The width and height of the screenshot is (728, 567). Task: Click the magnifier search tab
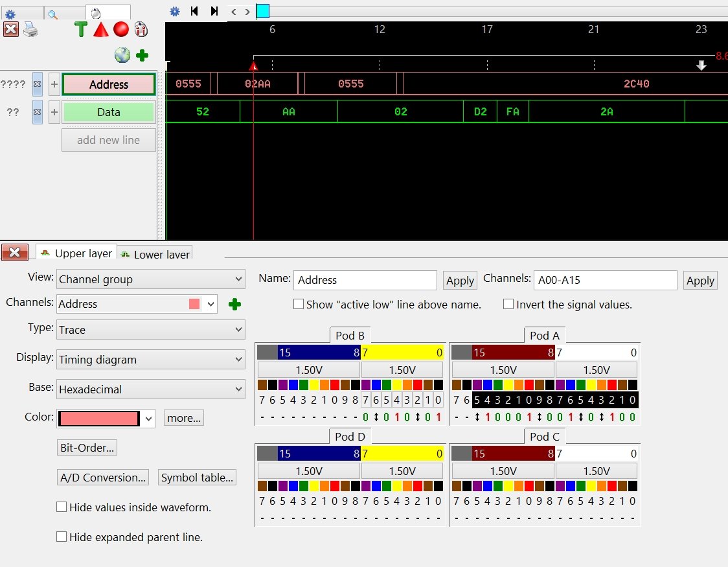point(53,14)
